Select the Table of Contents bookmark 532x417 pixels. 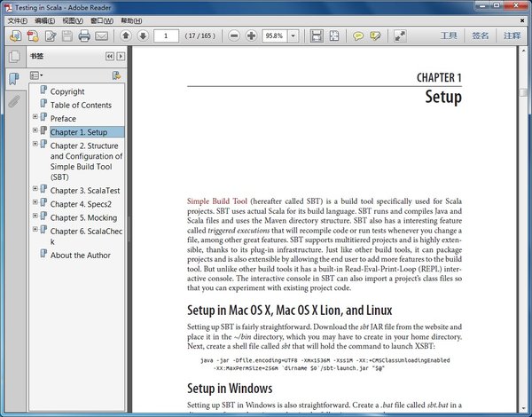(81, 105)
